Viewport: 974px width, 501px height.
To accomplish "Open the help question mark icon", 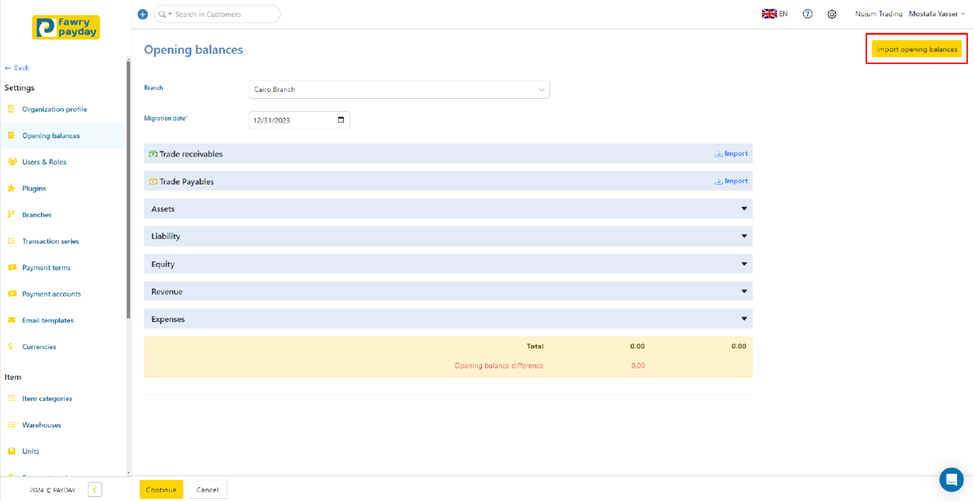I will click(807, 14).
